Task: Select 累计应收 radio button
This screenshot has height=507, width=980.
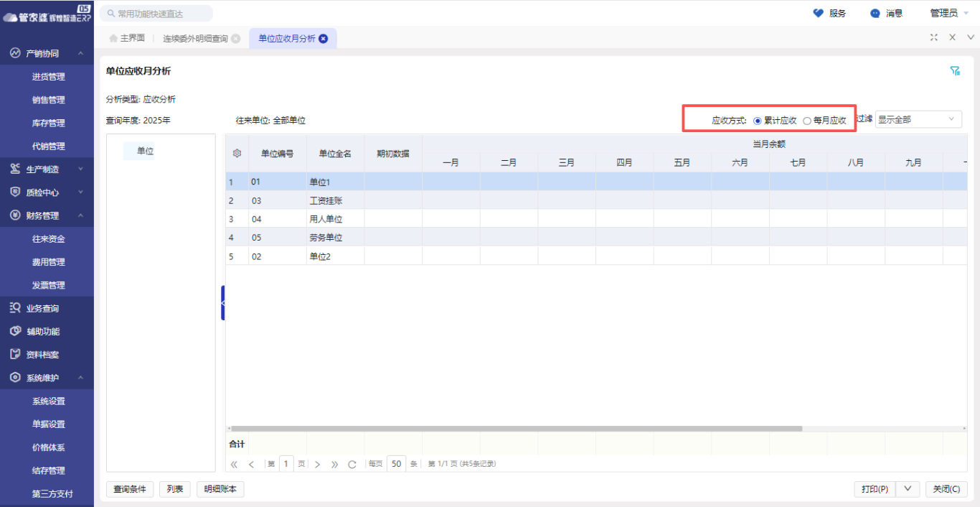Action: tap(758, 121)
